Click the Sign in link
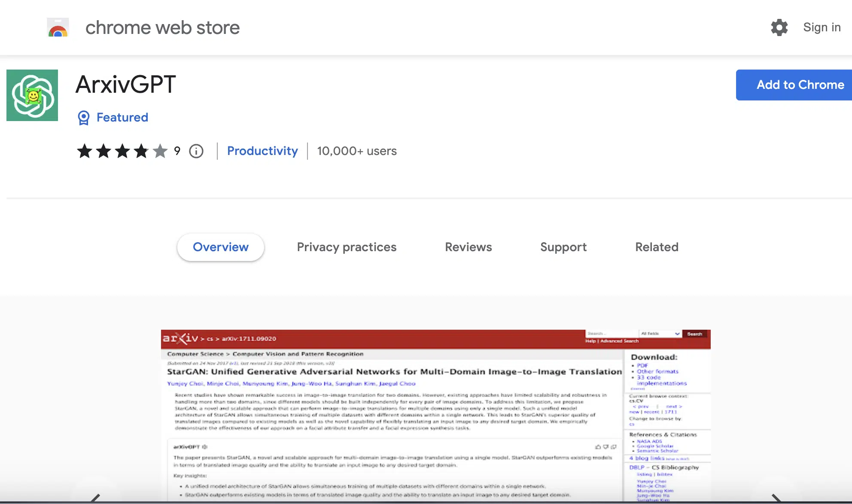The height and width of the screenshot is (504, 852). pos(822,27)
